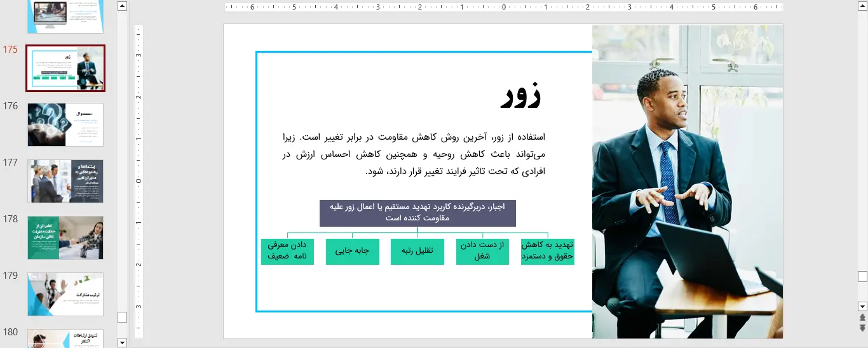Select the green box labeled "جابه جایی"
The height and width of the screenshot is (348, 868).
point(352,251)
